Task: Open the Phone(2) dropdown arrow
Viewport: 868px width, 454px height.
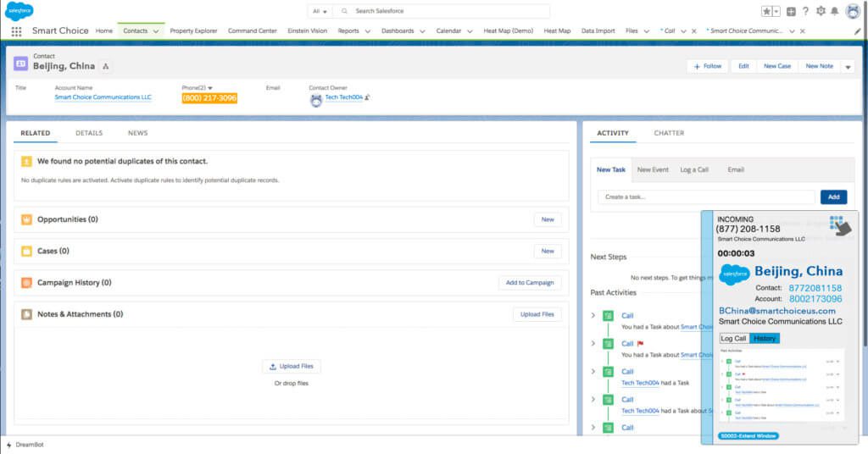Action: [210, 87]
